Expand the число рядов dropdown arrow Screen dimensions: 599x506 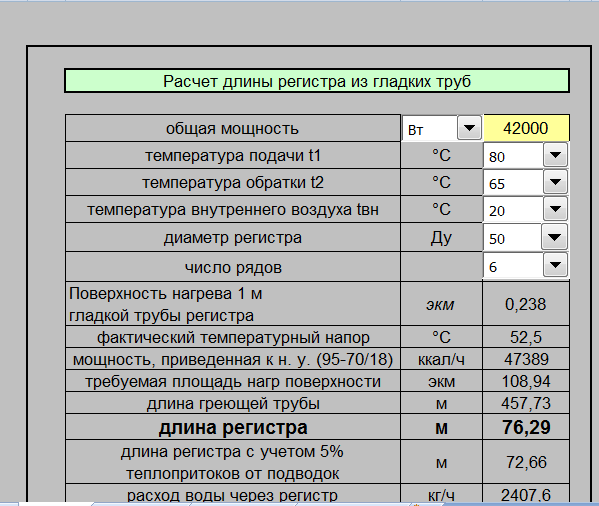coord(555,265)
